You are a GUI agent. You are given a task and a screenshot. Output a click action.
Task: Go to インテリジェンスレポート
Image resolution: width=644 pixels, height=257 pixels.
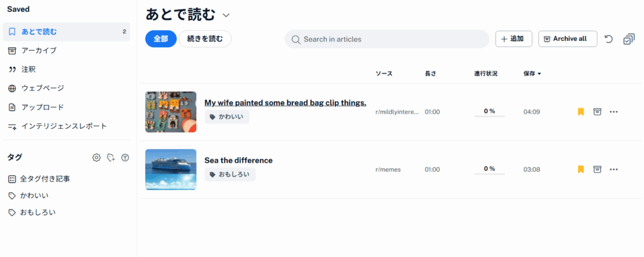pos(64,126)
